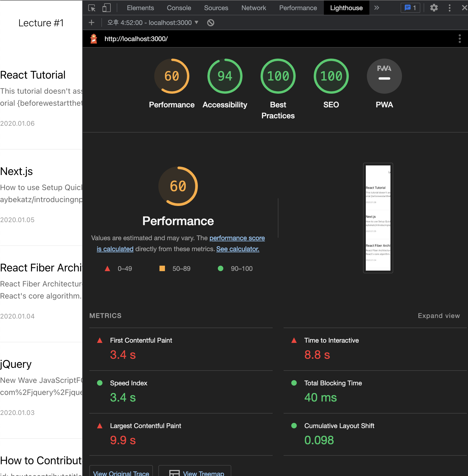This screenshot has width=468, height=476.
Task: Click the plus icon to start new report
Action: click(92, 23)
